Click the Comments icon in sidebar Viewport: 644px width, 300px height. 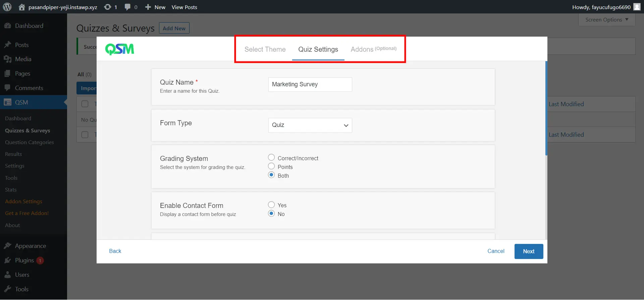(x=7, y=88)
